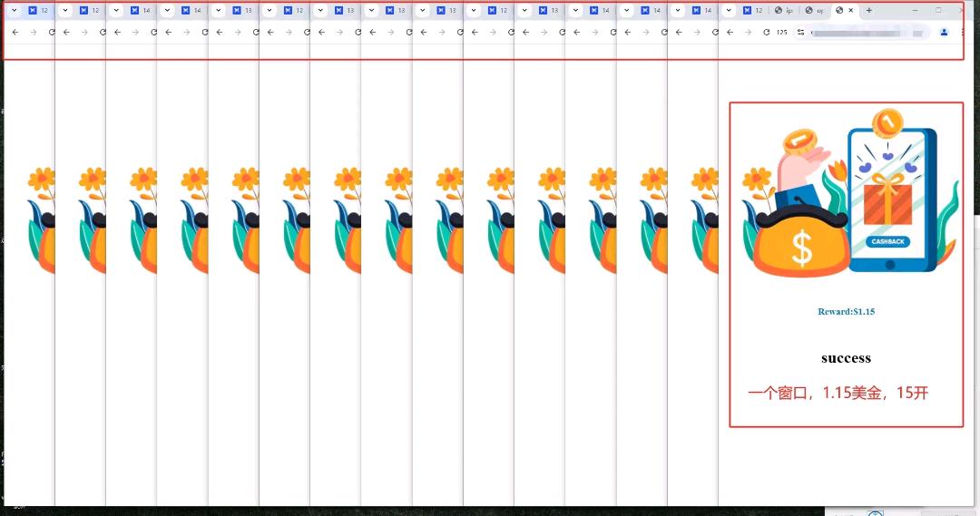Switch to the 'op' tab

click(x=815, y=11)
